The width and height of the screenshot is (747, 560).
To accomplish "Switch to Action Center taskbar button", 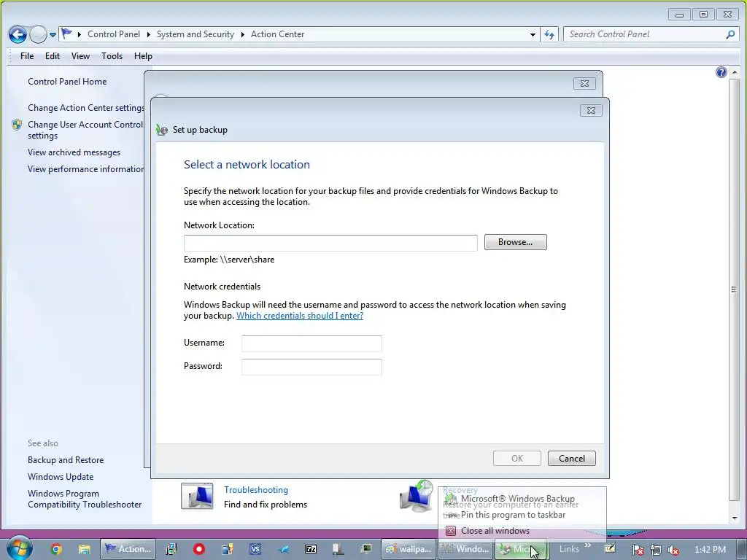I will coord(128,549).
